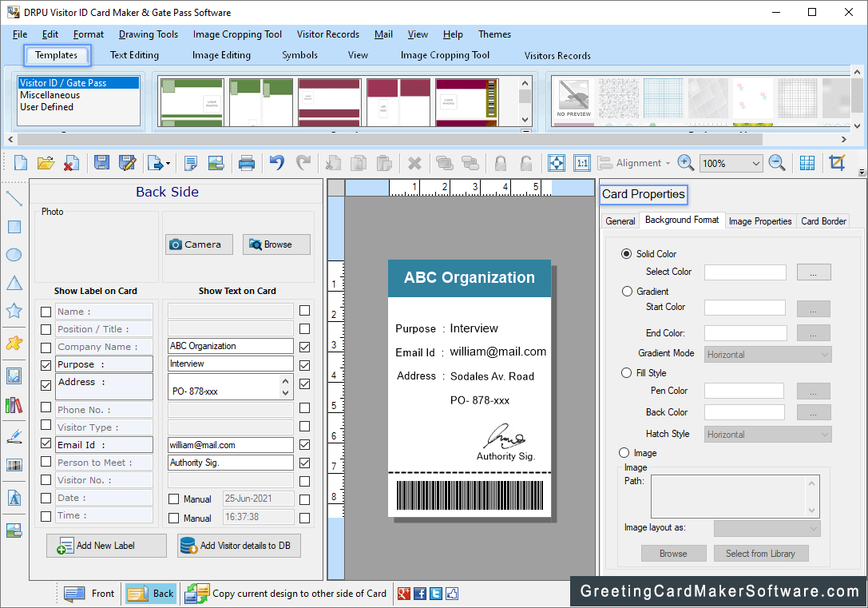Click Add Visitor details to DB
Viewport: 868px width, 608px height.
click(239, 546)
